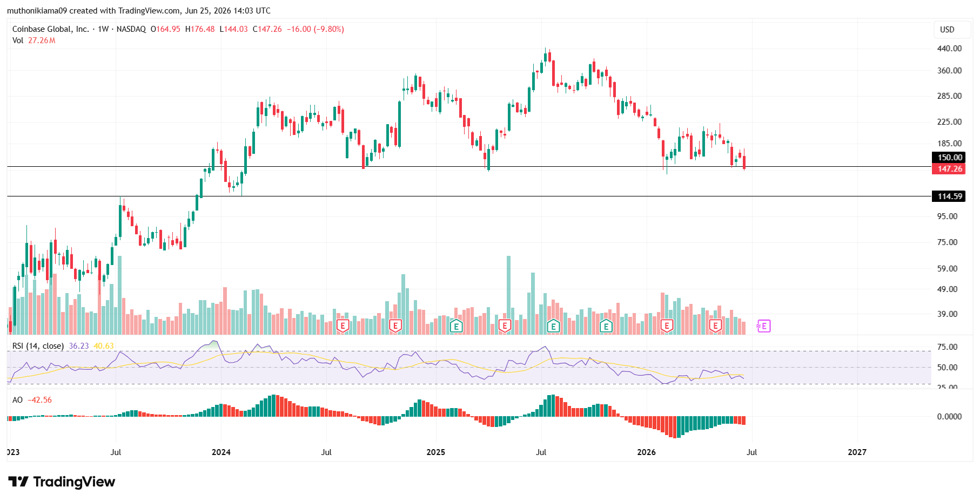
Task: Select the green earnings marker from early 2025
Action: click(x=456, y=325)
